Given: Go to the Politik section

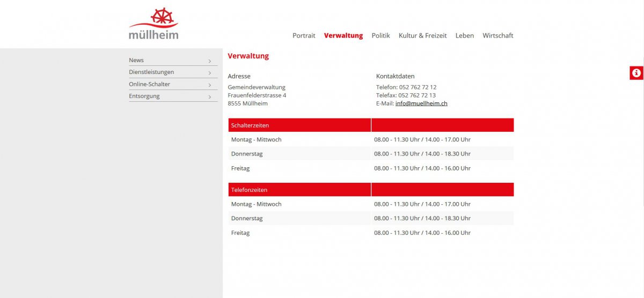Looking at the screenshot, I should point(380,36).
